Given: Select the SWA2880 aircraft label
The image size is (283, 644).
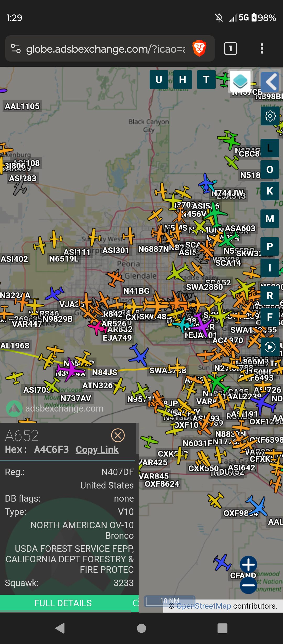Looking at the screenshot, I should tap(204, 287).
